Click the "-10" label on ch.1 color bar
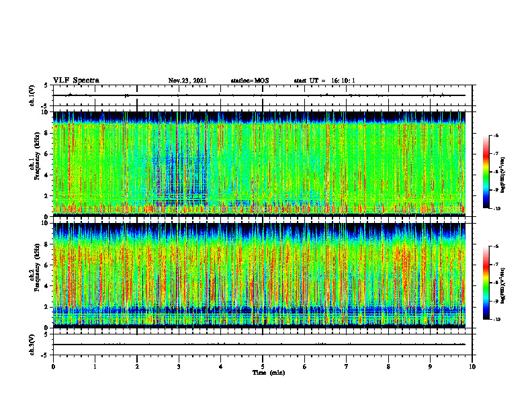The height and width of the screenshot is (411, 532). coord(496,209)
